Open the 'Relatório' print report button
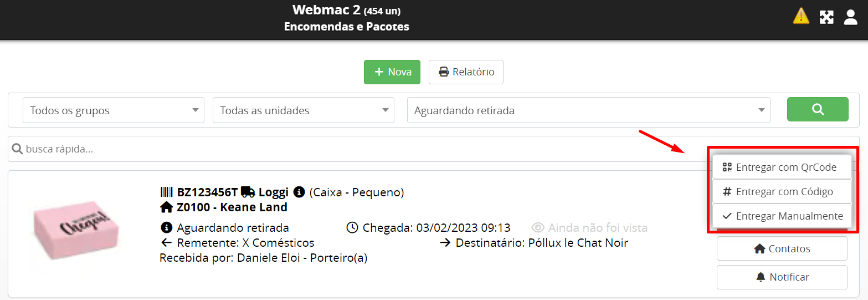 click(x=466, y=72)
